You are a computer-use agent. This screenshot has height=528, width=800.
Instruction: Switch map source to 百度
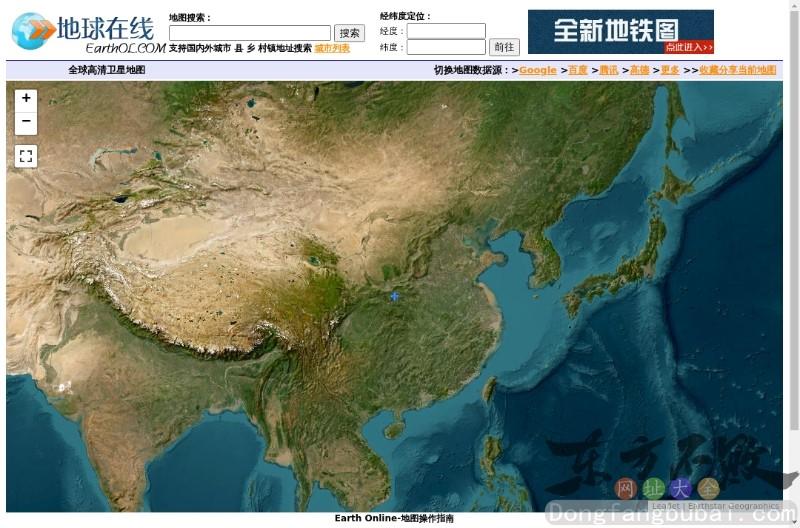click(578, 70)
